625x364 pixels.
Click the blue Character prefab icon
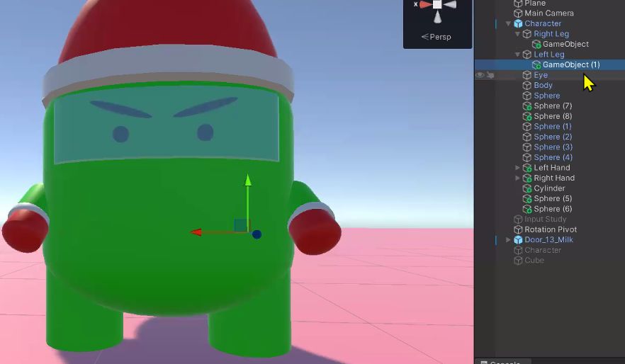coord(518,23)
